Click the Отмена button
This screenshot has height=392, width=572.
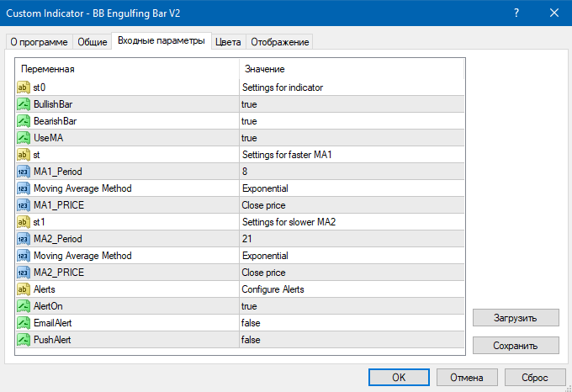pos(467,377)
